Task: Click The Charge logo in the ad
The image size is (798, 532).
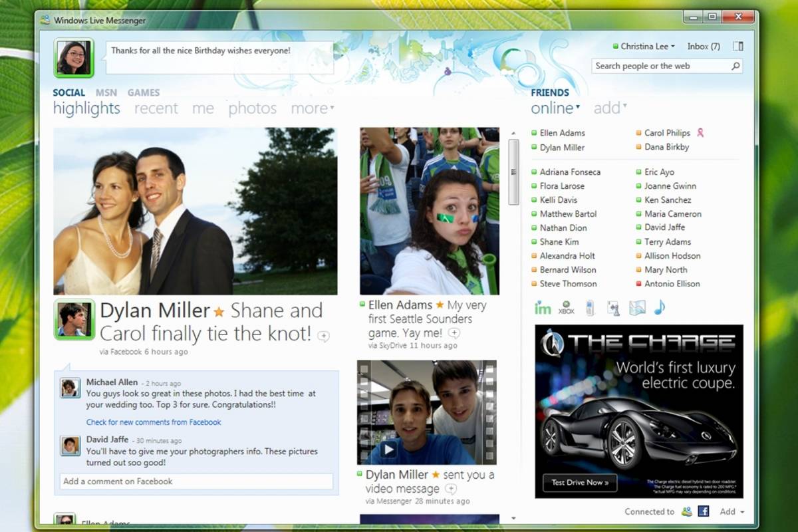Action: point(552,344)
